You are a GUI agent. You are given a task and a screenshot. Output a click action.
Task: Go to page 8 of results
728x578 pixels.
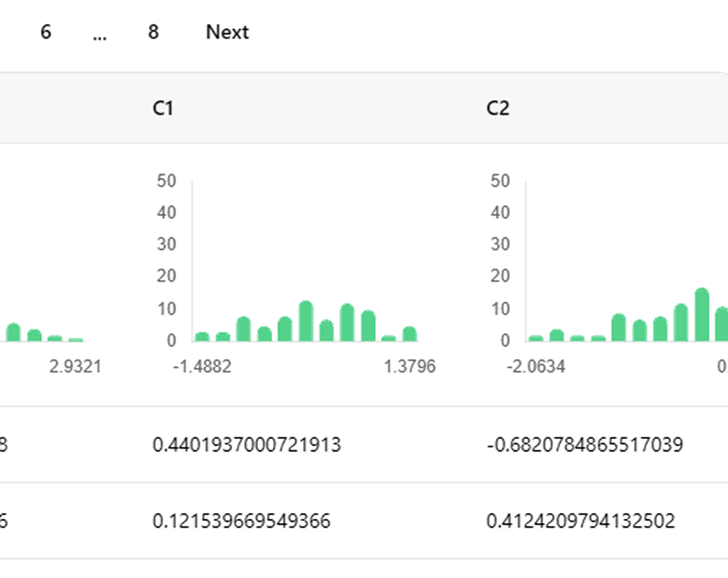[x=152, y=31]
